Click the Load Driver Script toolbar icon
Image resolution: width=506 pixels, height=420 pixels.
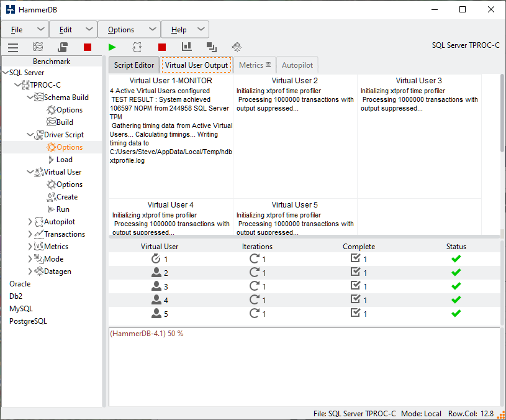pyautogui.click(x=63, y=47)
